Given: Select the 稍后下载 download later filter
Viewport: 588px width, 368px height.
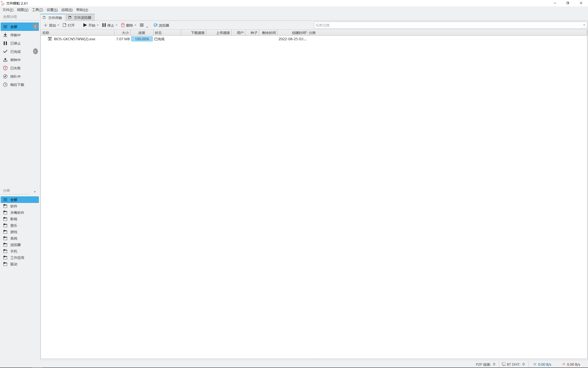Looking at the screenshot, I should pyautogui.click(x=20, y=85).
